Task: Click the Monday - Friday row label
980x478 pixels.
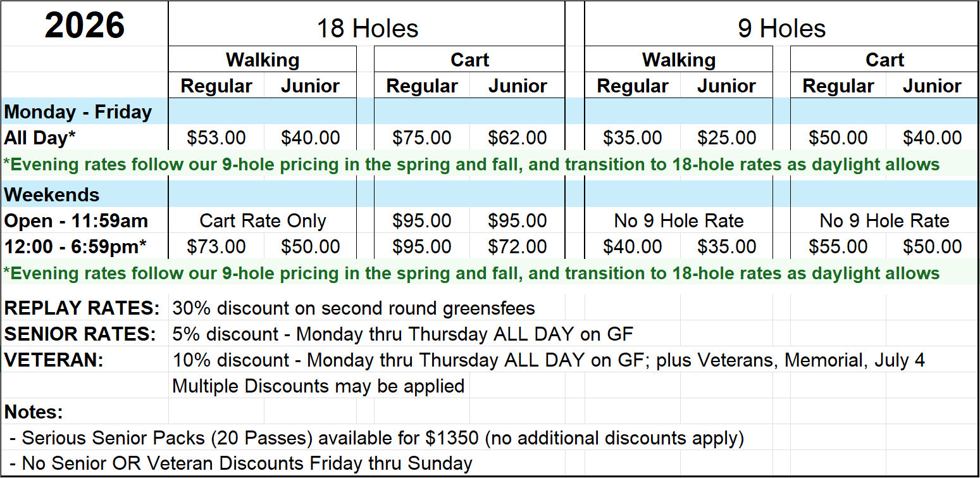Action: click(x=78, y=112)
